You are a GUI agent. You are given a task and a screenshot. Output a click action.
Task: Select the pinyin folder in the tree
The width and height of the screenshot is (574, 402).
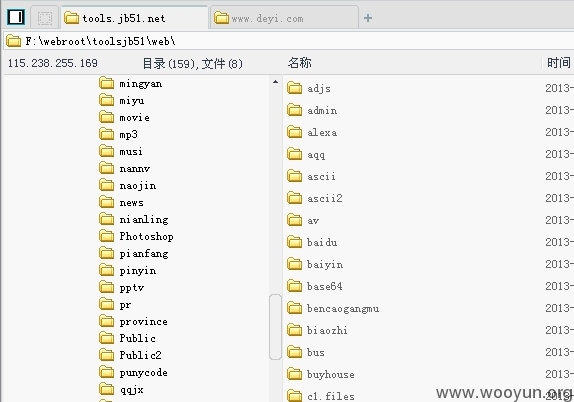pyautogui.click(x=127, y=270)
